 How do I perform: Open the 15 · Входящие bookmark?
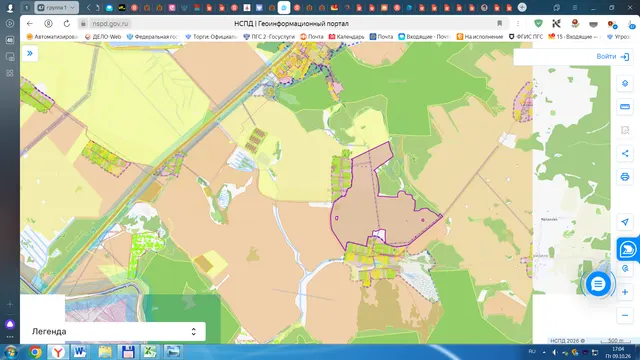(575, 36)
